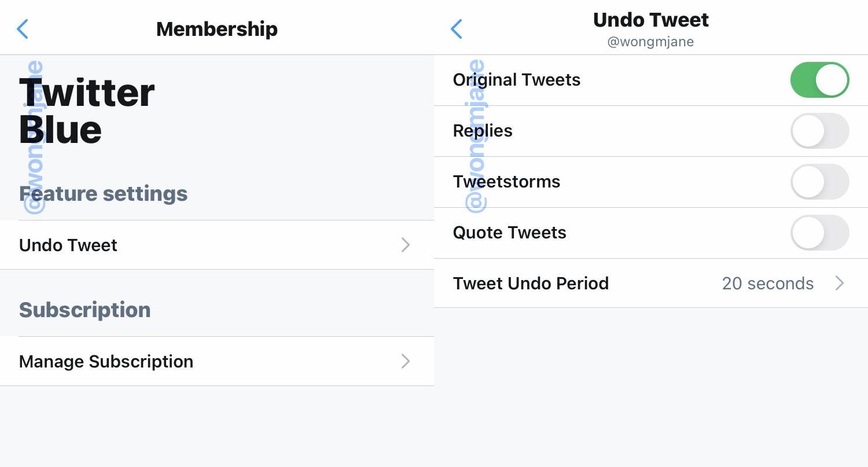Click the Feature settings section header
Viewport: 868px width, 467px height.
pos(104,193)
